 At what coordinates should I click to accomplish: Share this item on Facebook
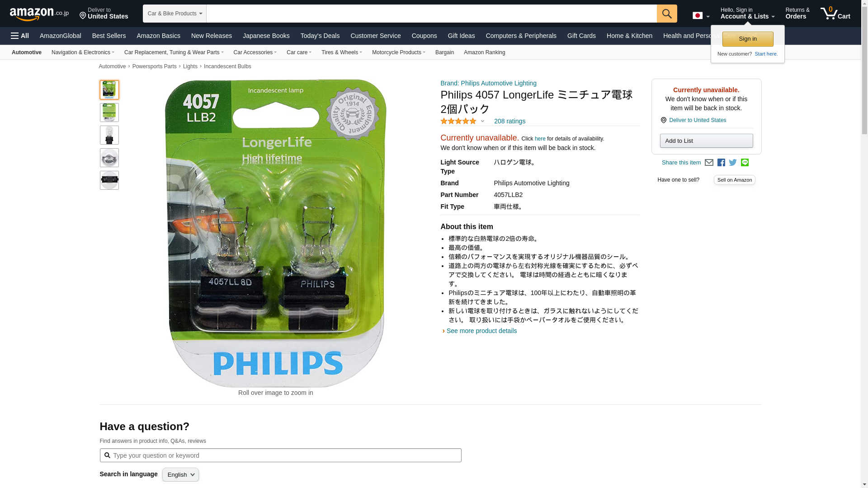pyautogui.click(x=721, y=163)
